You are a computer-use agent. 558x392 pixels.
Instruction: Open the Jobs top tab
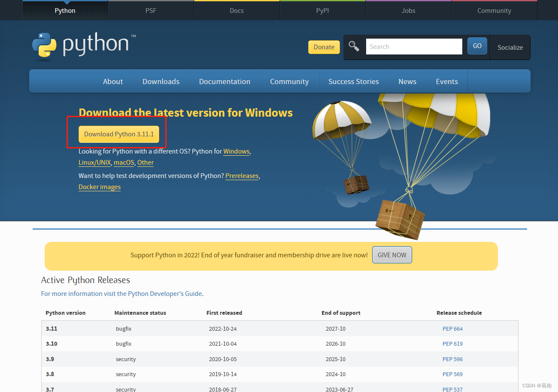tap(409, 10)
